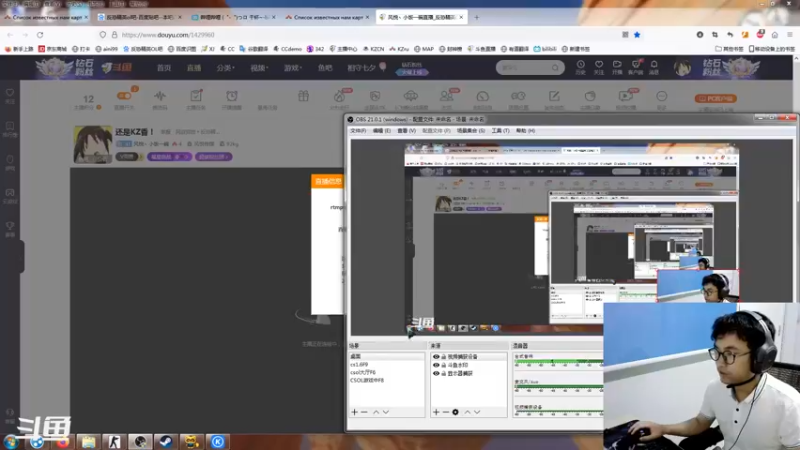The image size is (800, 450).
Task: Click the search magnifier icon on Douyu
Action: pyautogui.click(x=556, y=68)
